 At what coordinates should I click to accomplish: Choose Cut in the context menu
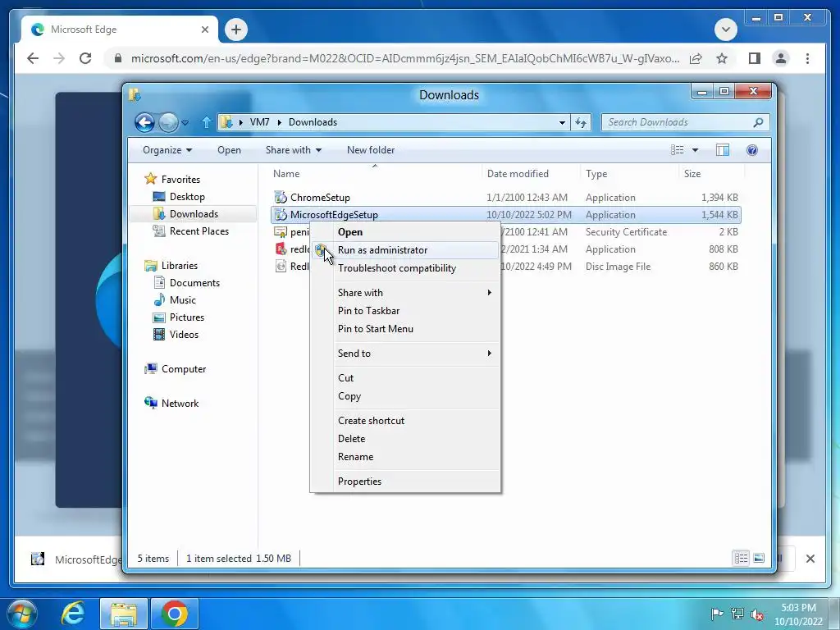pos(405,378)
